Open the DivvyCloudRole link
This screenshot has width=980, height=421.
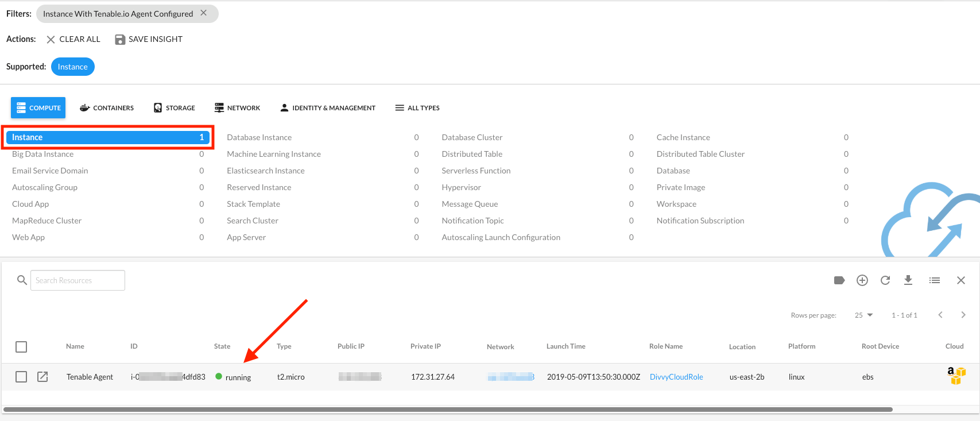tap(676, 377)
